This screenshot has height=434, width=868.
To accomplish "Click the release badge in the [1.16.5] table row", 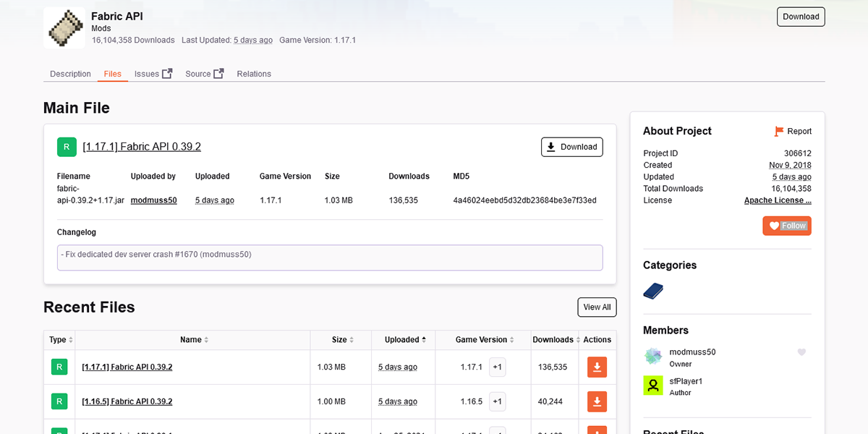I will coord(59,401).
